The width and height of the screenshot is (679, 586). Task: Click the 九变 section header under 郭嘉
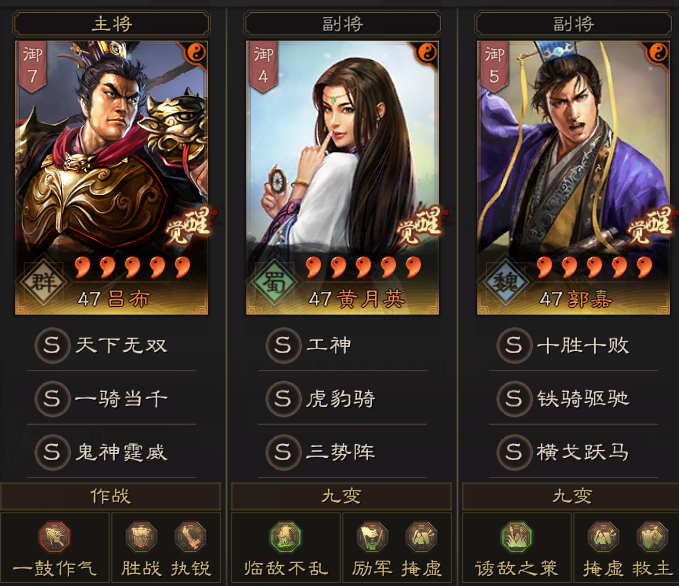point(571,496)
